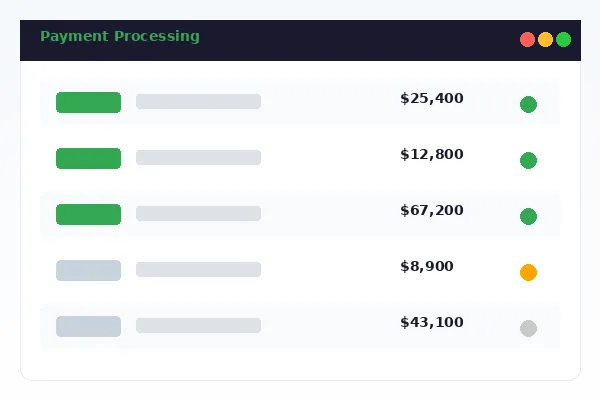This screenshot has width=600, height=400.
Task: Click the green window control dot
Action: (x=563, y=40)
